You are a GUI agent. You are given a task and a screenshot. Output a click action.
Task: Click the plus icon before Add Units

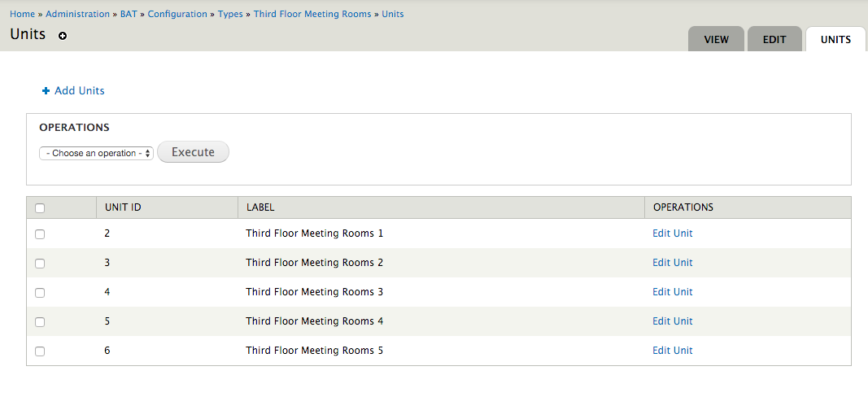click(x=46, y=91)
